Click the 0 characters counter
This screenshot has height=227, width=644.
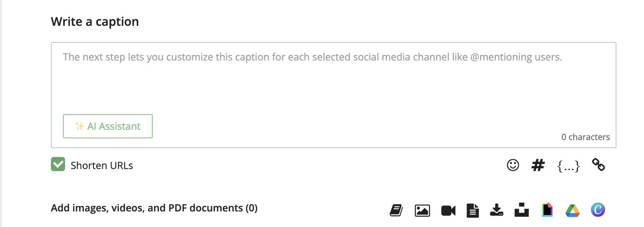(585, 137)
